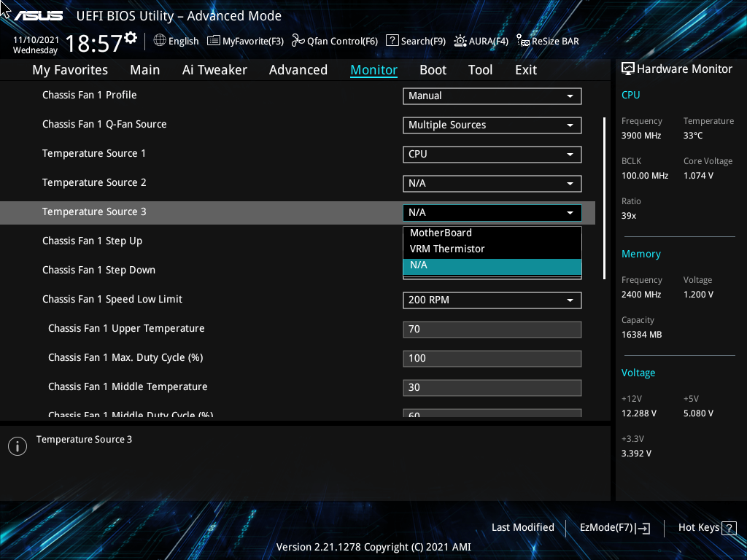Switch to Main tab

coord(145,70)
